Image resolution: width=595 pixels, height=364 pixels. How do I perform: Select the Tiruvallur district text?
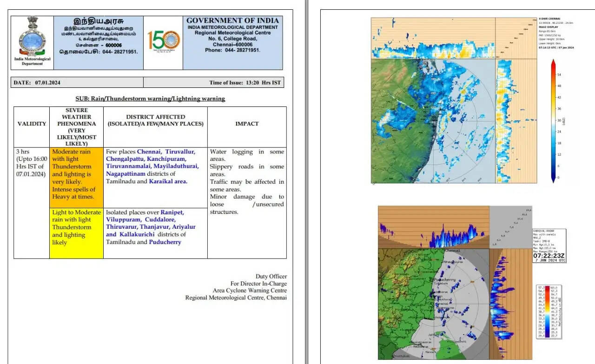click(180, 152)
